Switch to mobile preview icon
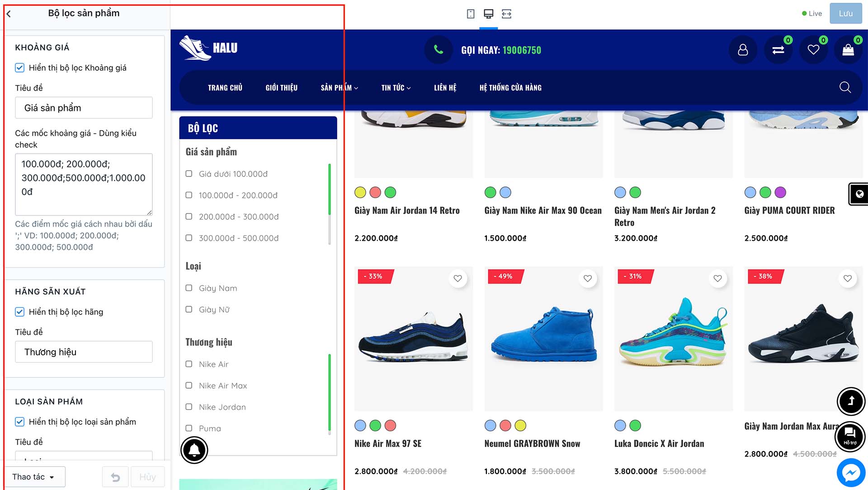 coord(471,14)
